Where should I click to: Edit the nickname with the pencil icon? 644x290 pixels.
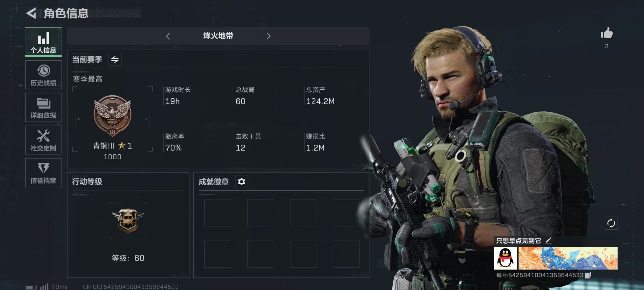point(548,241)
